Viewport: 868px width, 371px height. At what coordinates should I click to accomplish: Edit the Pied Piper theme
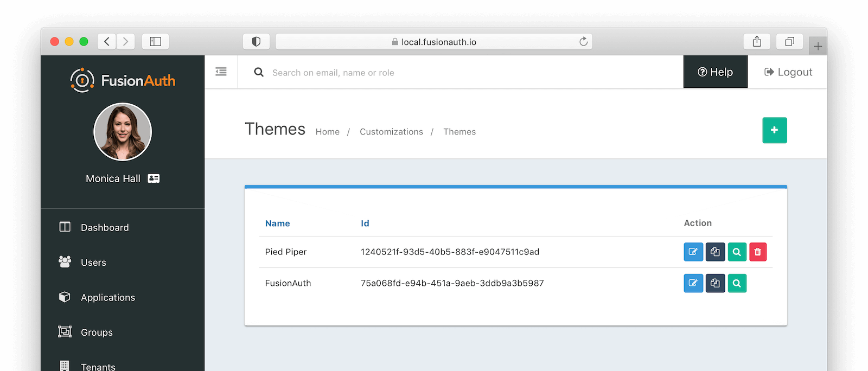693,252
